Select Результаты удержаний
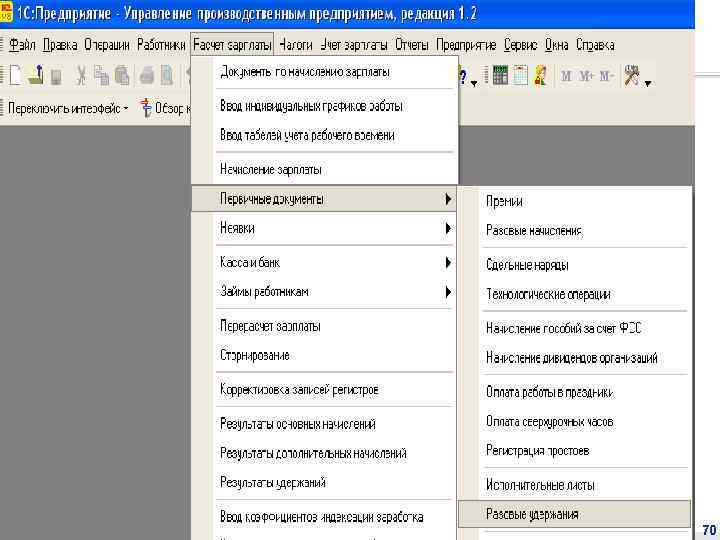The height and width of the screenshot is (540, 720). [x=325, y=483]
